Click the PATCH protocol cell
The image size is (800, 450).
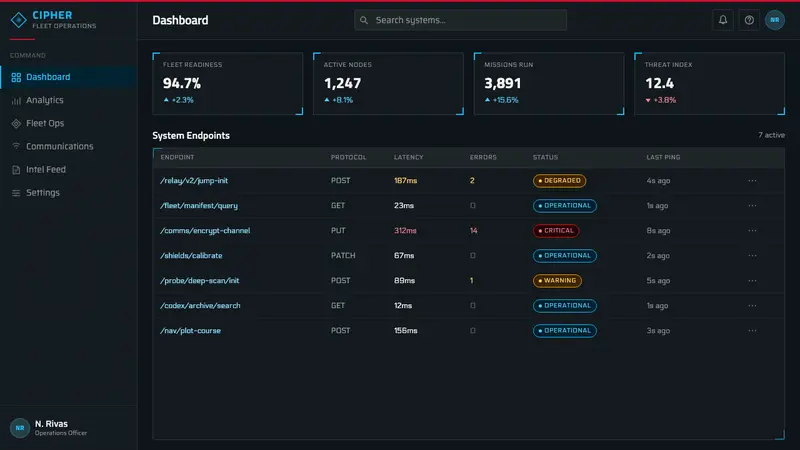pos(343,256)
